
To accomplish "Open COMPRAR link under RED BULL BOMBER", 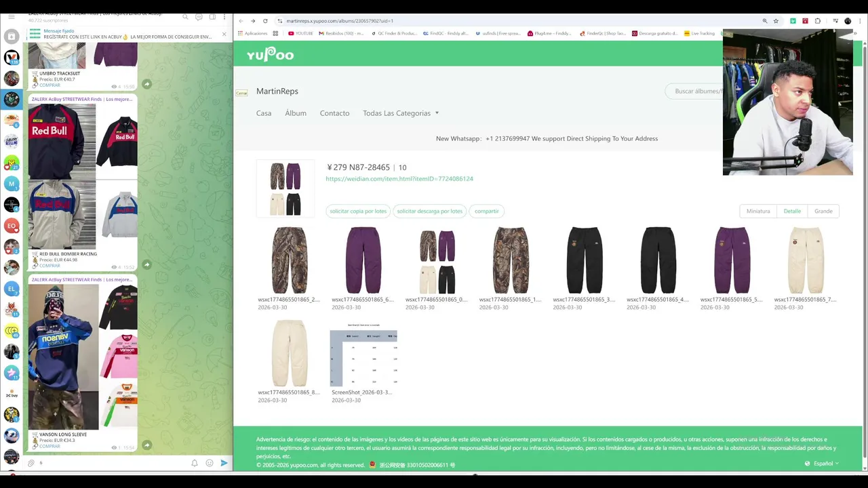I will (50, 266).
